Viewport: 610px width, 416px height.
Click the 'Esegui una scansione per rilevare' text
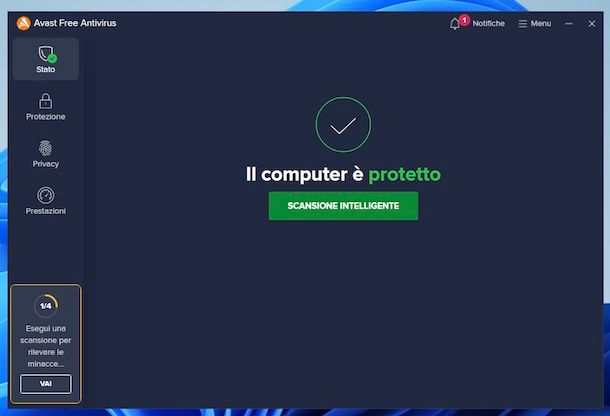(46, 346)
